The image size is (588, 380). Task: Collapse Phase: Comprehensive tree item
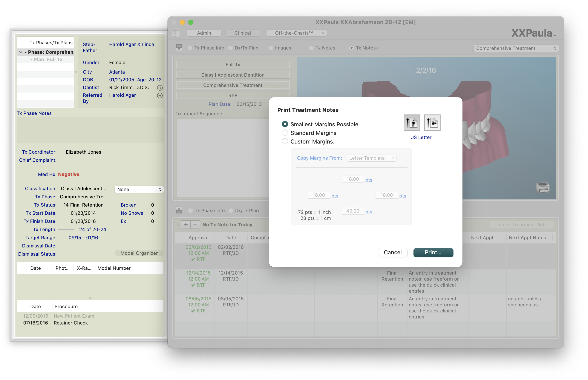click(x=21, y=52)
